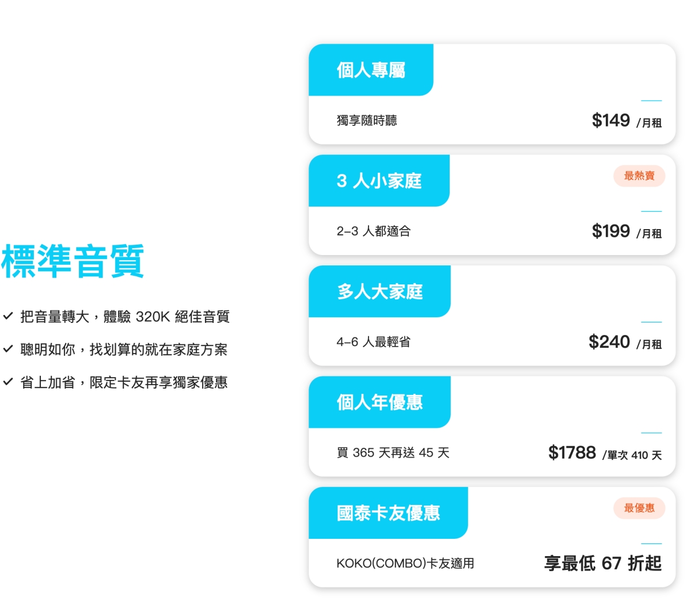Select the 國泰卡友優惠 plan header
The image size is (691, 616).
click(x=388, y=513)
